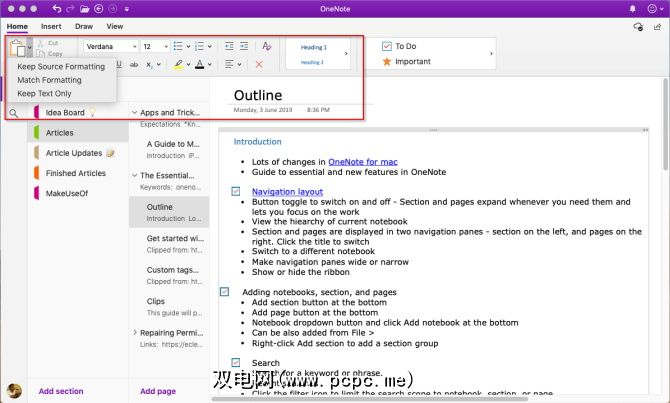Click the numbered list icon
Screen dimensions: 670x403
pyautogui.click(x=200, y=46)
